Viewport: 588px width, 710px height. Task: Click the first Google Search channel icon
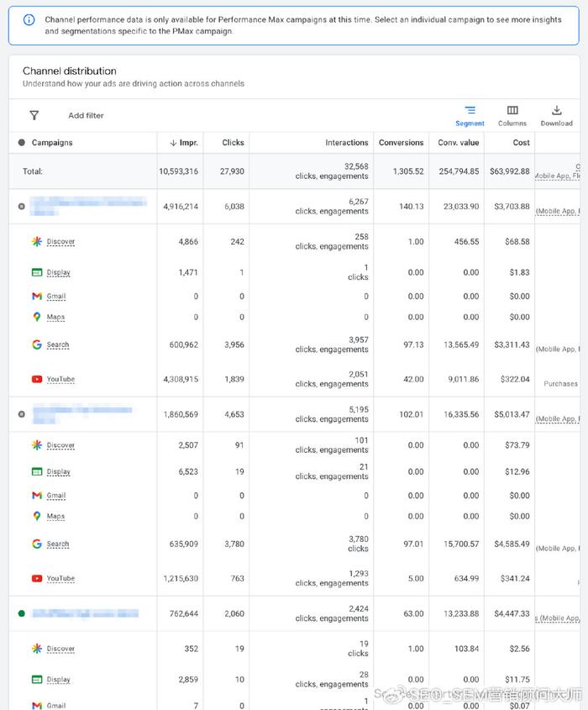point(37,344)
